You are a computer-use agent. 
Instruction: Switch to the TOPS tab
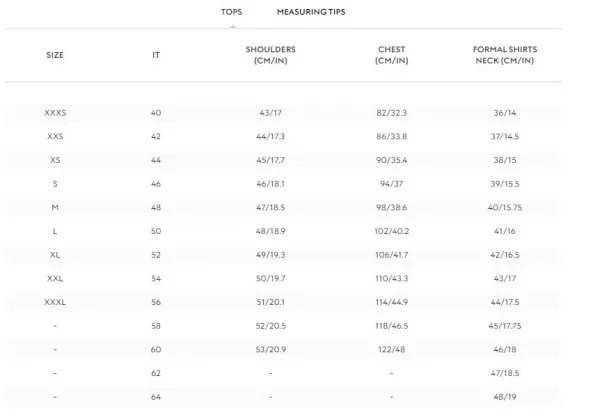pos(232,12)
